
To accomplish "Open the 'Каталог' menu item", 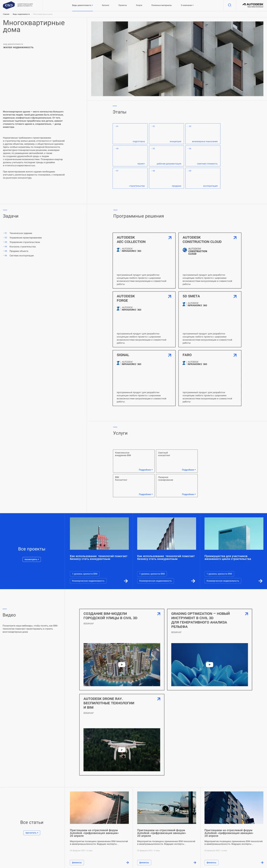I will (105, 5).
